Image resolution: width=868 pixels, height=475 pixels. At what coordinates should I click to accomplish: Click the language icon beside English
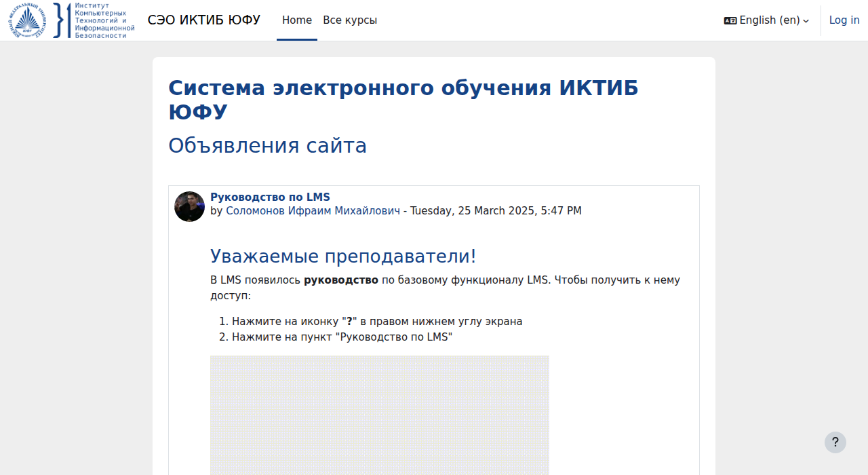730,20
